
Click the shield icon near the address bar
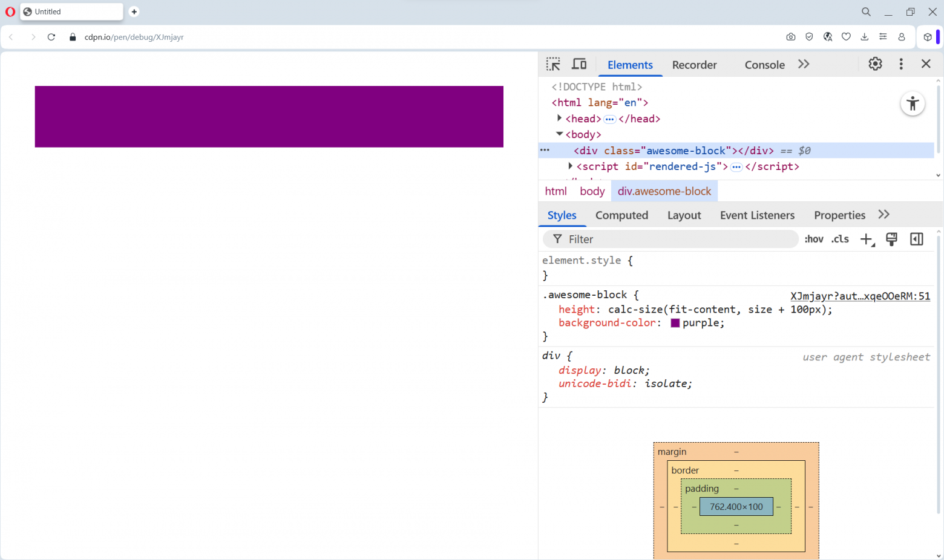(x=809, y=37)
